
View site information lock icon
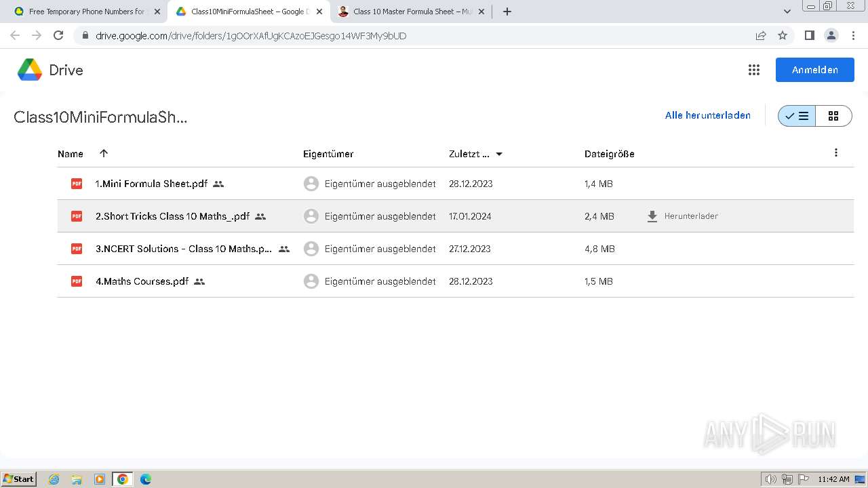coord(85,35)
